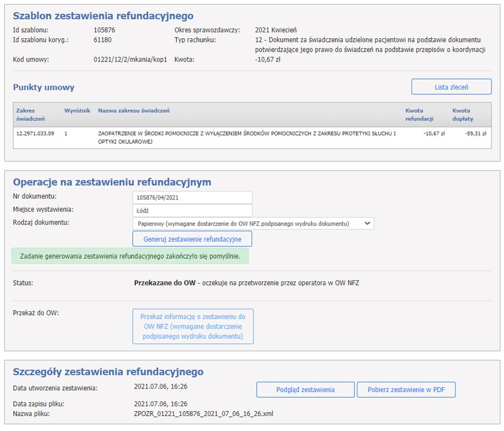Download via Pobierz zestawienie w PDF

406,390
